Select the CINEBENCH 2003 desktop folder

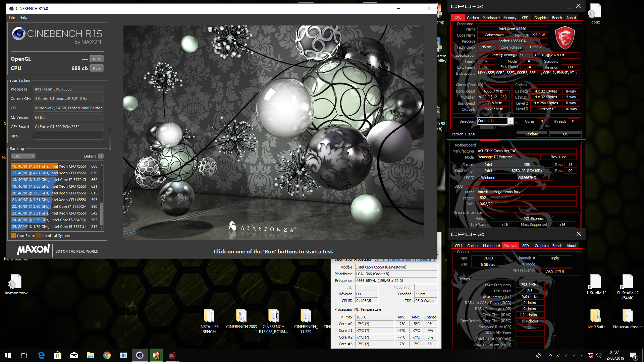(241, 319)
